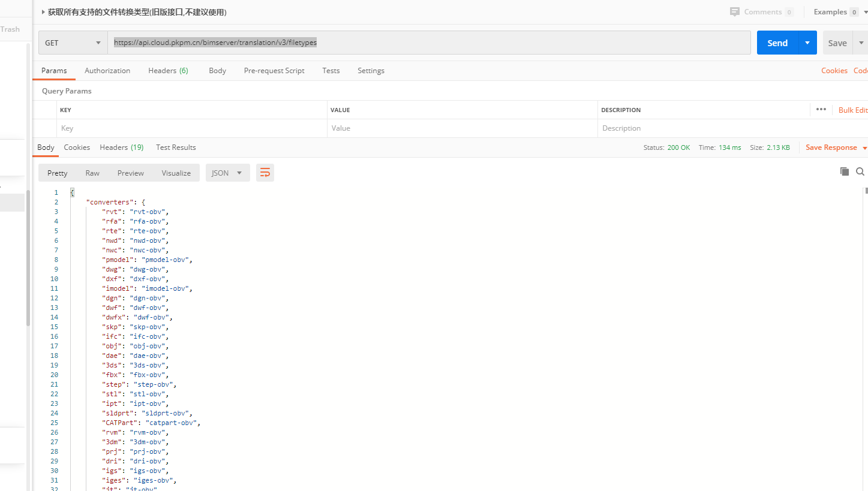Image resolution: width=868 pixels, height=491 pixels.
Task: Open the GET method dropdown
Action: 73,43
